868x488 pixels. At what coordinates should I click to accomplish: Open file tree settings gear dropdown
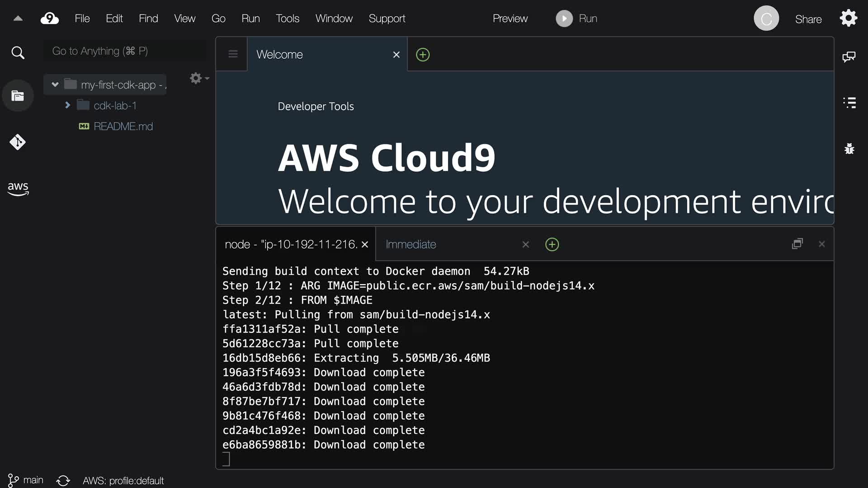(199, 78)
